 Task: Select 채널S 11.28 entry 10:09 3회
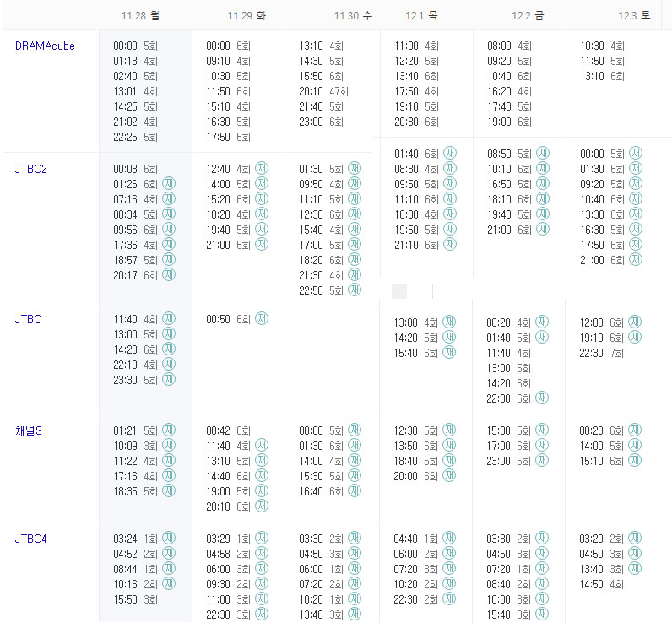click(135, 446)
